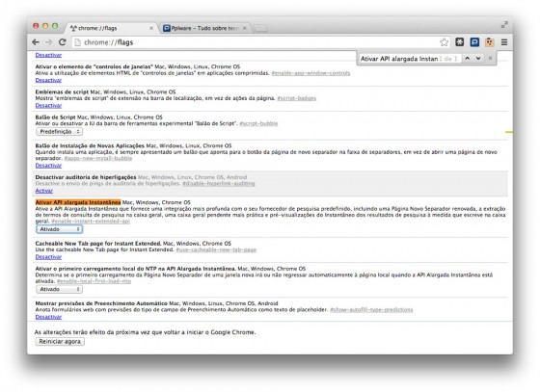540x392 pixels.
Task: Open the #script-bubble anchor link
Action: pos(258,124)
